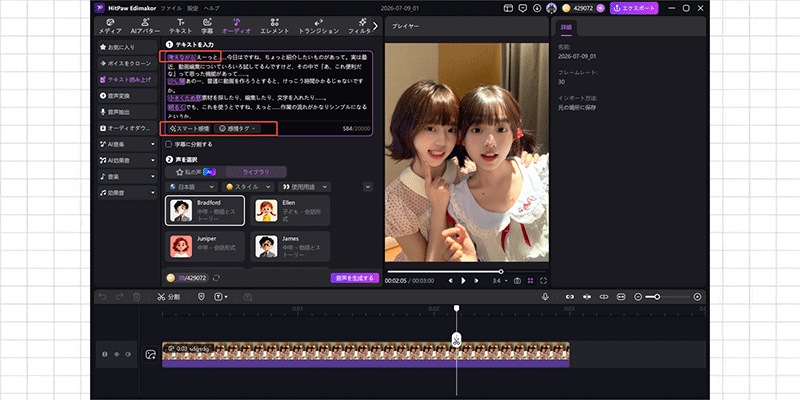Expand the AI効果音 section

(x=128, y=160)
